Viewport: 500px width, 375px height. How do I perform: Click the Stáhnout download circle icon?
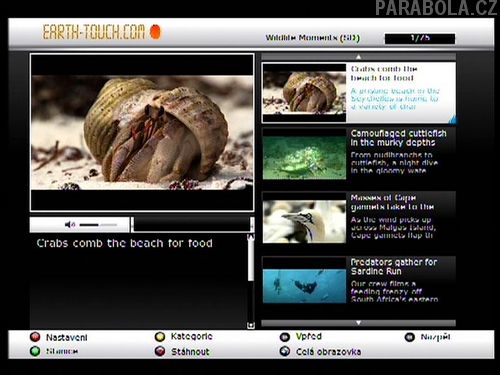point(160,351)
